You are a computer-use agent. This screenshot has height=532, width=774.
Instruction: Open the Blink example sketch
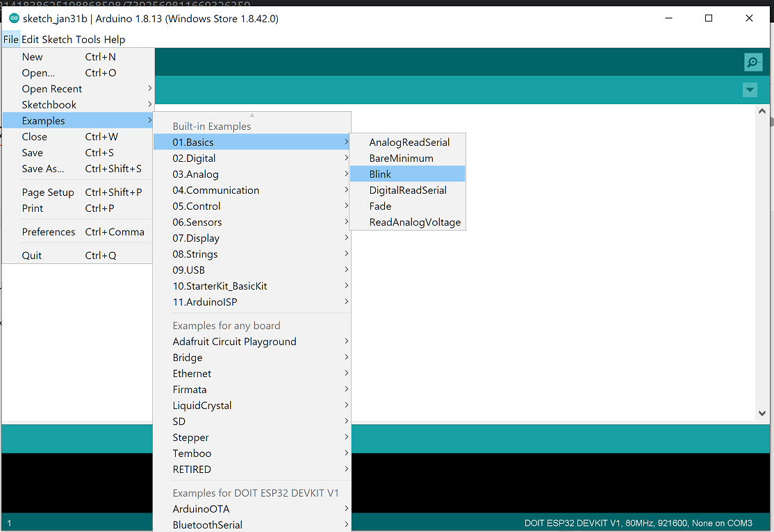pos(408,174)
